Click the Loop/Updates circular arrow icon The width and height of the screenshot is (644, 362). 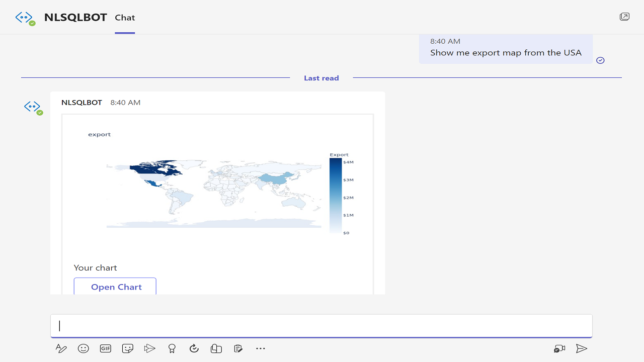[x=194, y=348]
